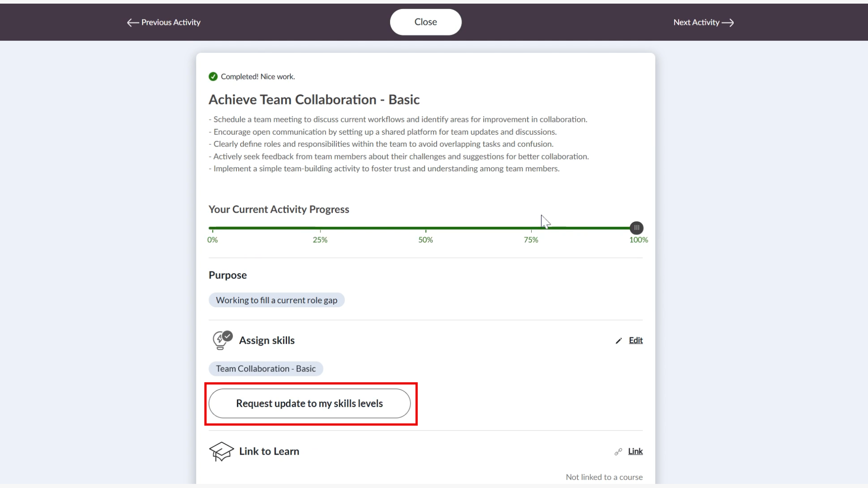
Task: Click the Link option for Learn
Action: coord(635,451)
